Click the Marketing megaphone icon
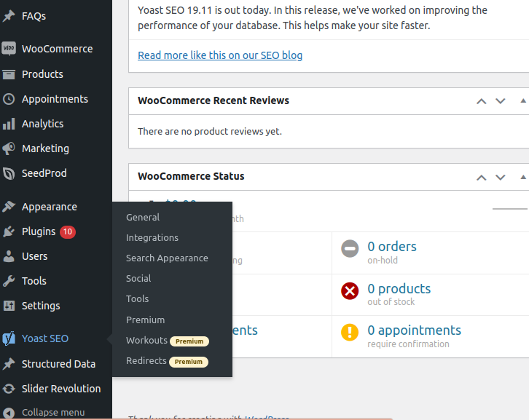The width and height of the screenshot is (529, 420). [x=9, y=148]
